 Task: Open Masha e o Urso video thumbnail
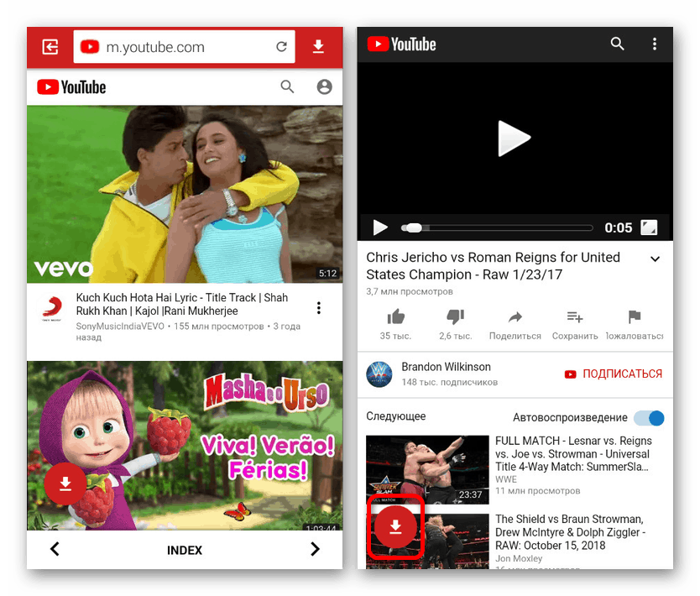pyautogui.click(x=185, y=446)
